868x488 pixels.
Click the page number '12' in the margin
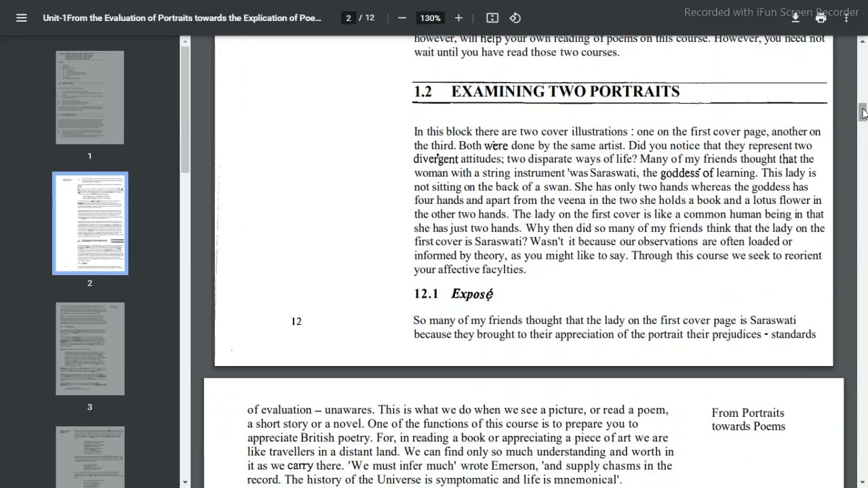[296, 321]
